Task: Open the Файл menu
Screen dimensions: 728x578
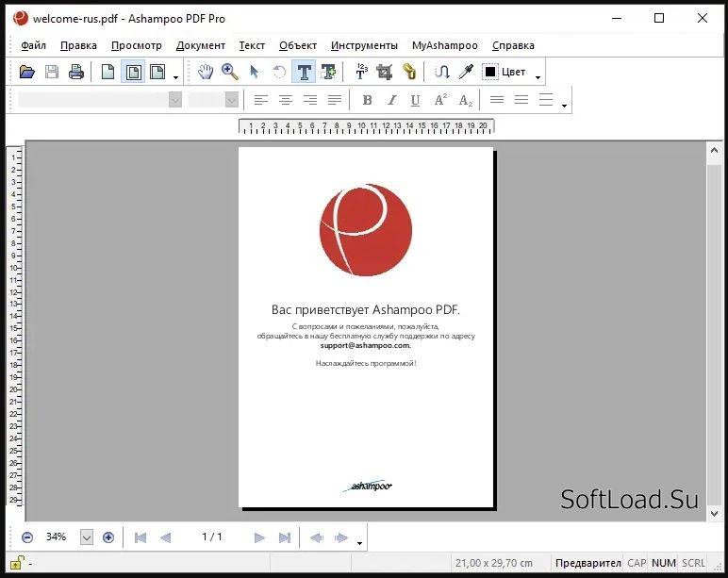Action: (x=33, y=45)
